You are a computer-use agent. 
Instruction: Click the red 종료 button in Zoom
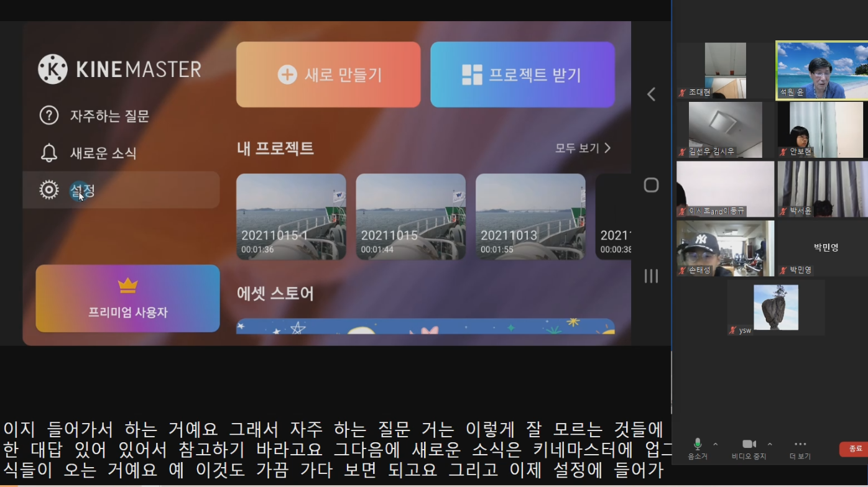pyautogui.click(x=855, y=448)
